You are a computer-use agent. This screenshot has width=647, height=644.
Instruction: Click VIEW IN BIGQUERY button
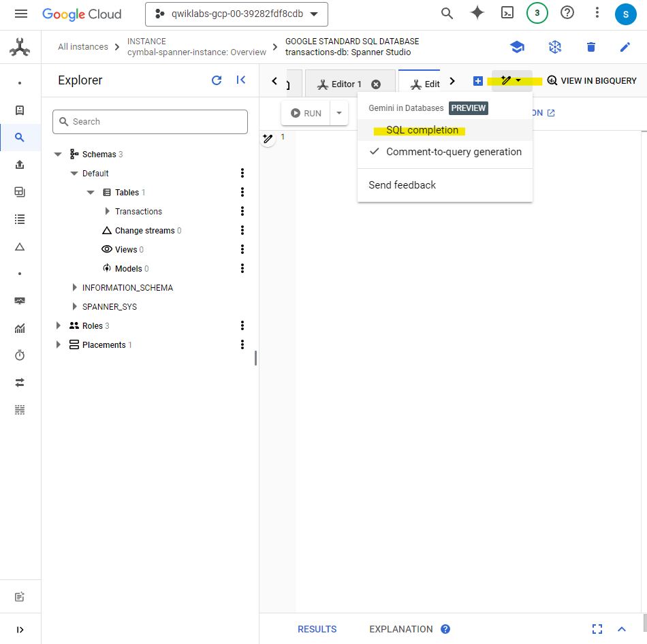point(592,81)
